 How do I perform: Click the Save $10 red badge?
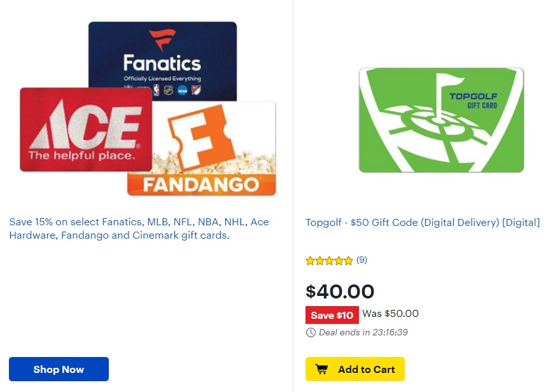click(x=332, y=315)
